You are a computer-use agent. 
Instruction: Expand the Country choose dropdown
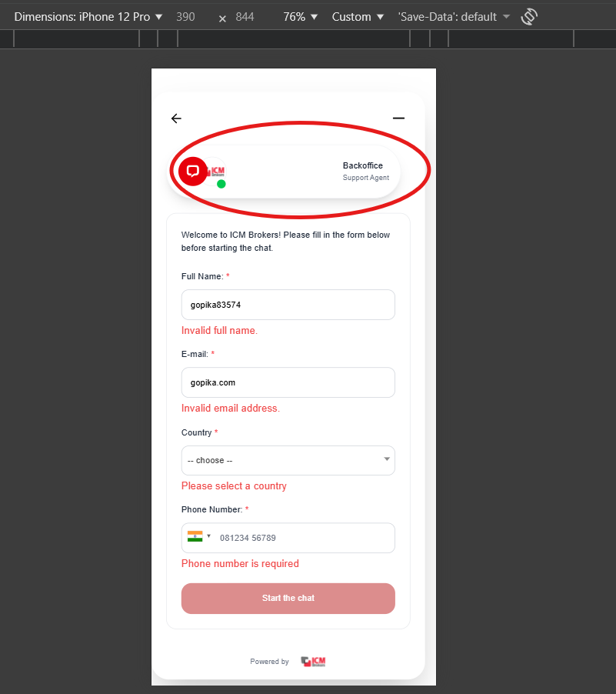tap(288, 460)
